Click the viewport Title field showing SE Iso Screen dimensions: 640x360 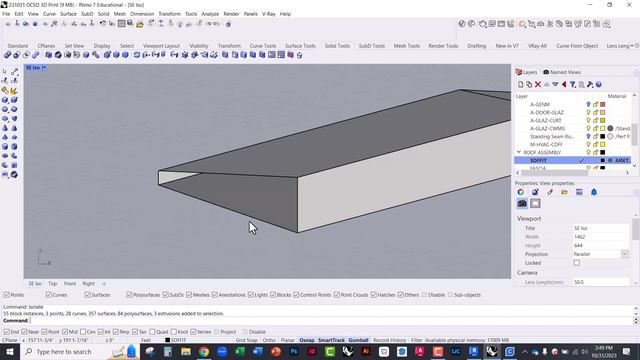(x=600, y=228)
